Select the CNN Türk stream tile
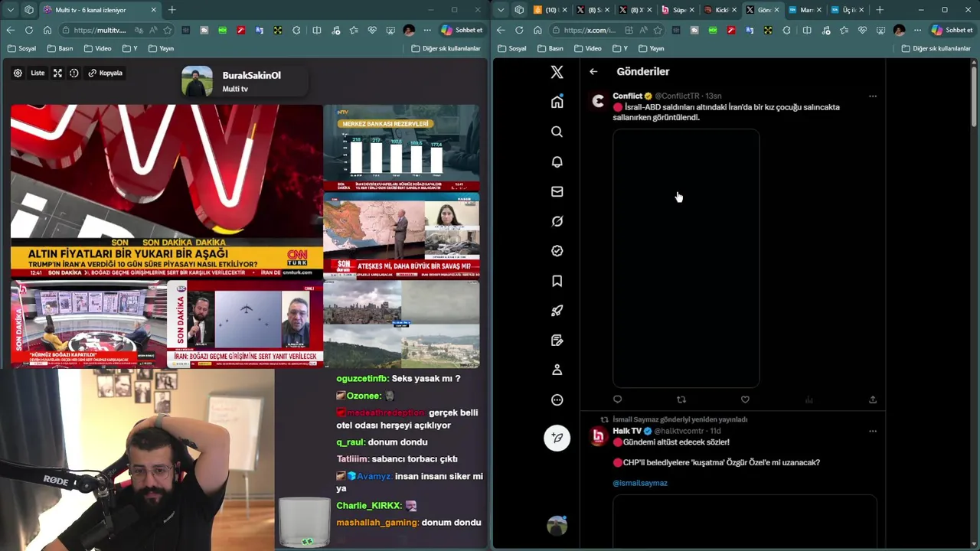980x551 pixels. tap(167, 191)
